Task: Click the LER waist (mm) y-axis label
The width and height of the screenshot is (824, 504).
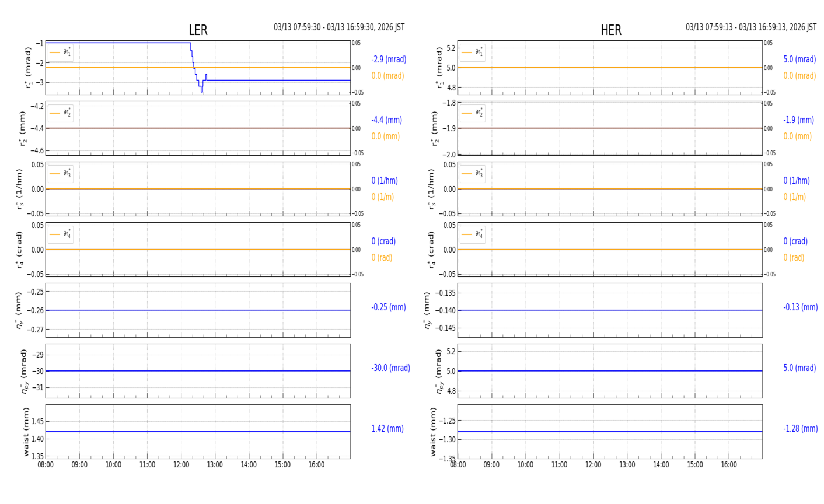Action: point(26,432)
